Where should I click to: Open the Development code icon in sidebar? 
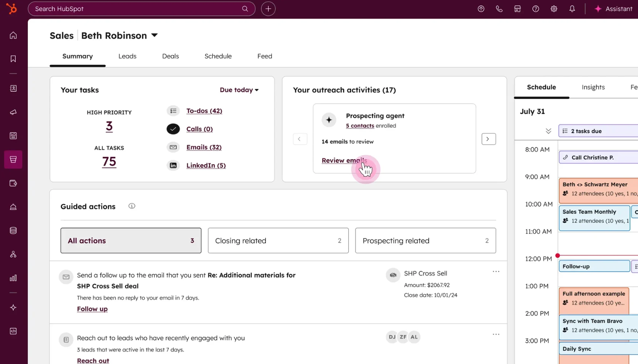[x=13, y=331]
